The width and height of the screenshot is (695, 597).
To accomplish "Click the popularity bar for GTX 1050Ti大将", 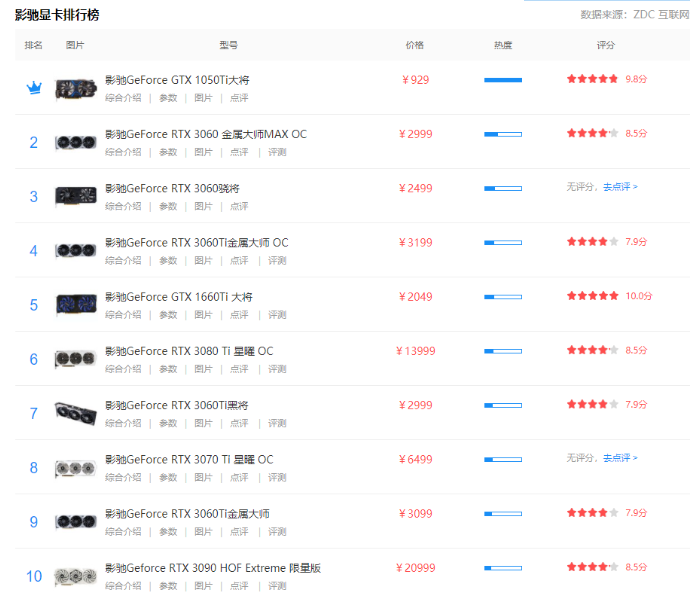I will point(502,79).
